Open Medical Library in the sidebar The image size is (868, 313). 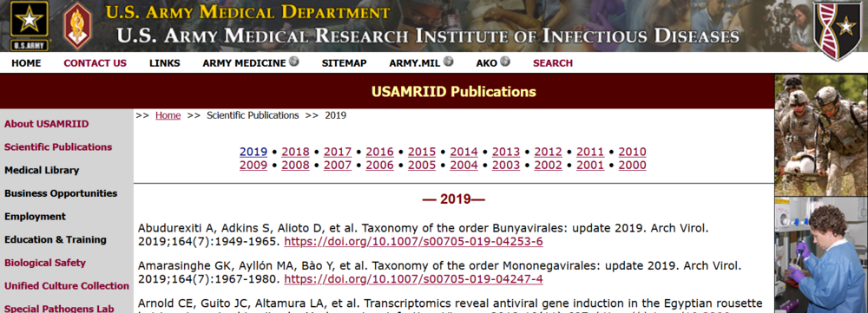point(42,170)
